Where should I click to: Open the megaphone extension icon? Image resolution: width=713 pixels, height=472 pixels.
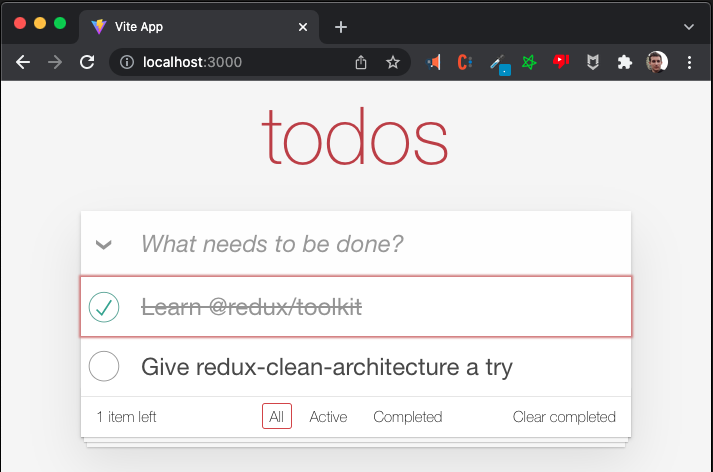pyautogui.click(x=434, y=62)
